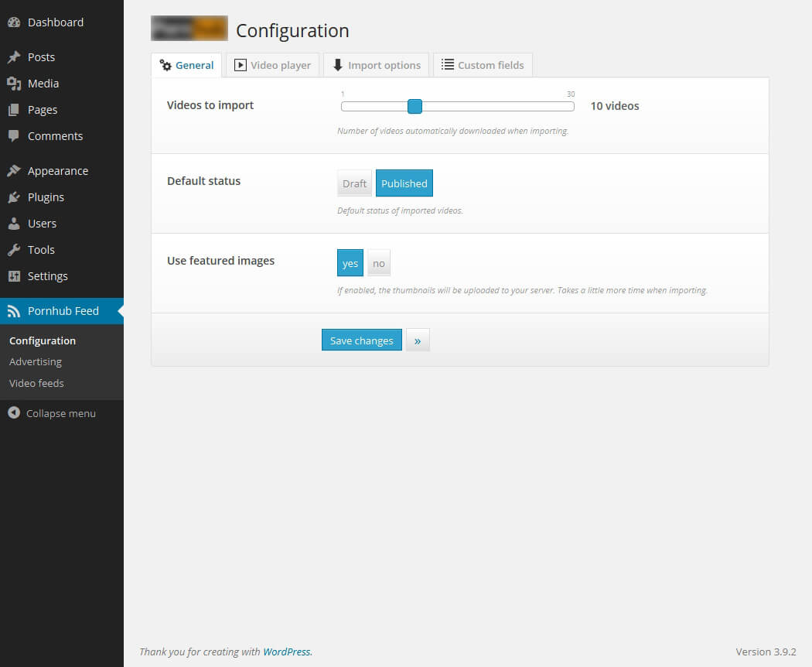Click the gear icon on the General tab

(x=165, y=65)
